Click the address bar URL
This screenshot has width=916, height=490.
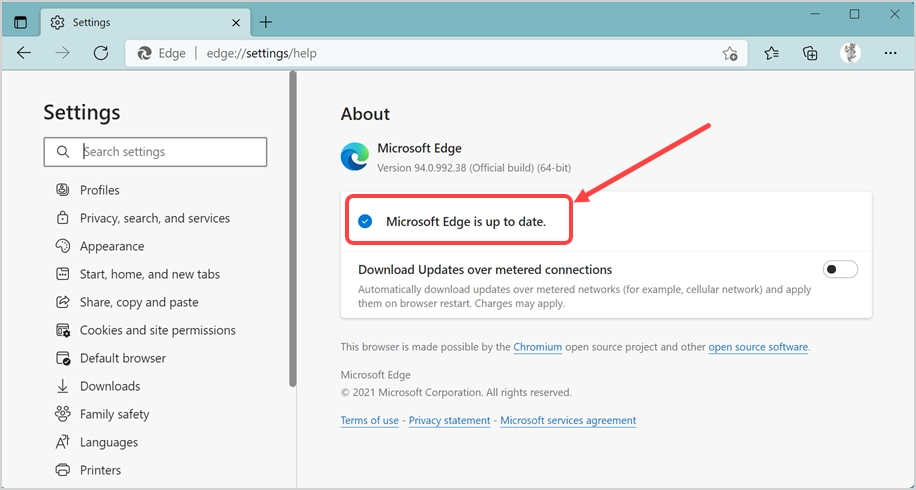(x=262, y=53)
